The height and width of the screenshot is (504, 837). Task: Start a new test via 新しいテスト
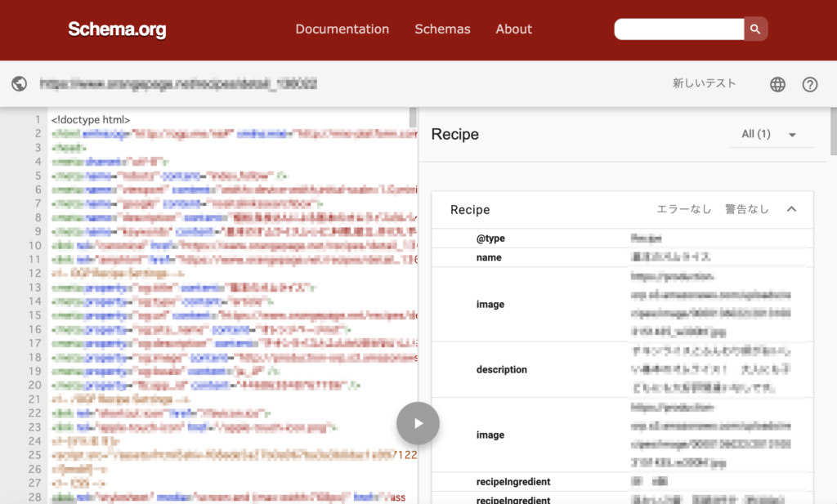tap(705, 83)
